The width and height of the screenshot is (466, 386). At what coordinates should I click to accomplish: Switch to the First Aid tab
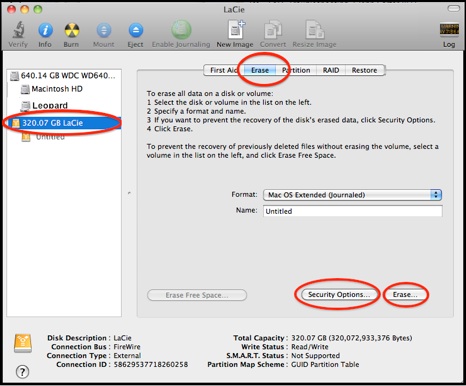224,70
